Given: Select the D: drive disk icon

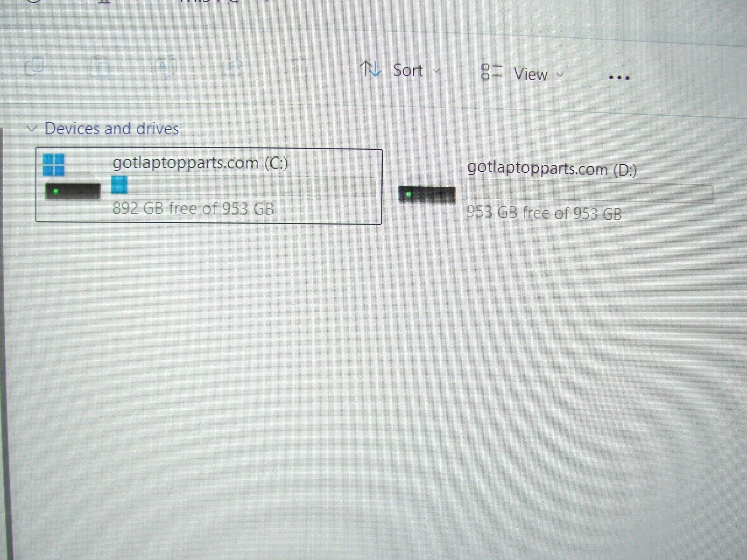Looking at the screenshot, I should (x=426, y=194).
